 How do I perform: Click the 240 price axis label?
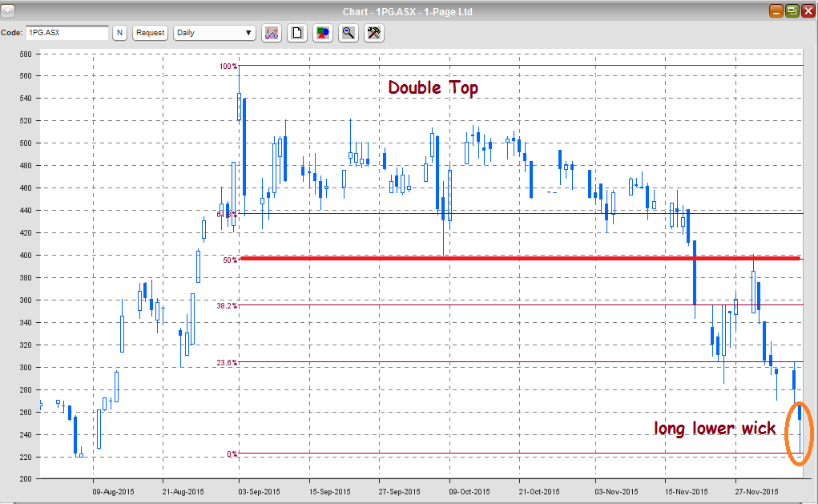[26, 435]
